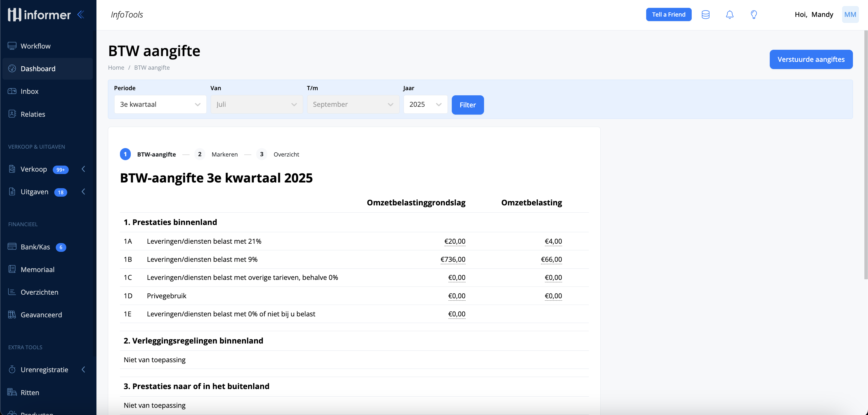The width and height of the screenshot is (868, 415).
Task: Open notifications bell icon
Action: [x=729, y=14]
